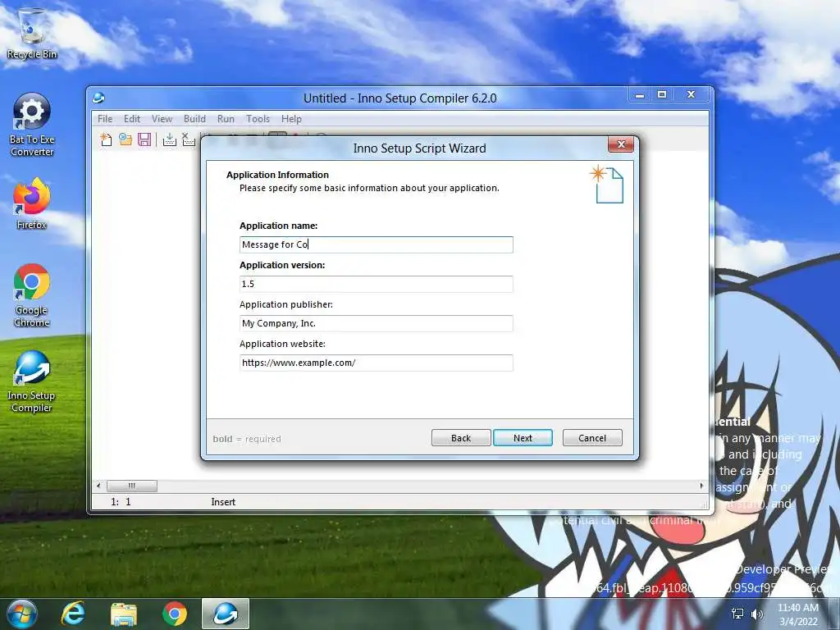Screen dimensions: 840x630
Task: Launch Internet Explorer from the taskbar
Action: click(73, 614)
